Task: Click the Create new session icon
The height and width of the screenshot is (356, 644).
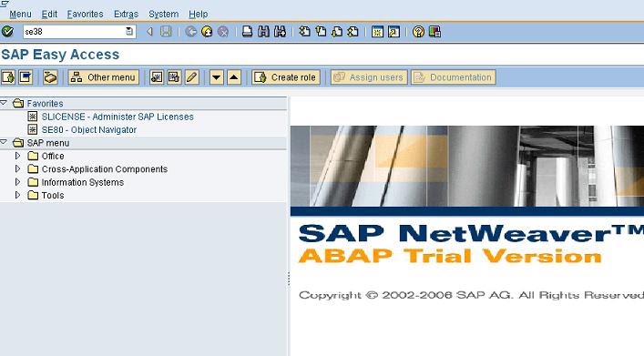Action: tap(377, 32)
